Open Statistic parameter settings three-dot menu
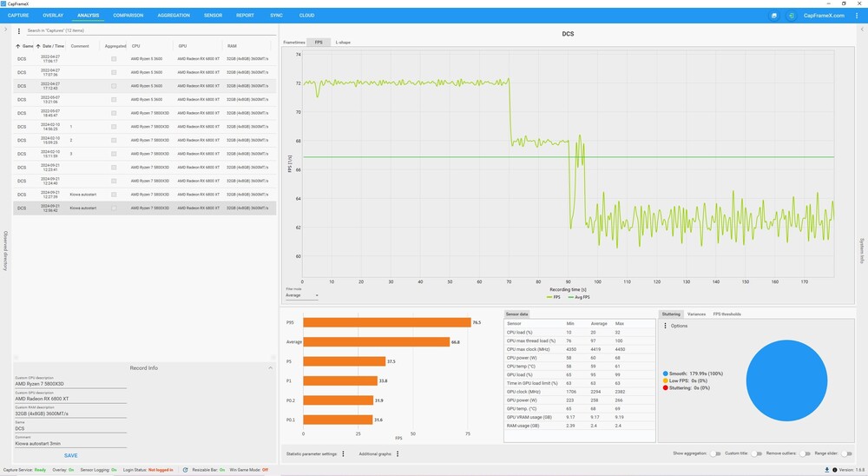 pyautogui.click(x=343, y=453)
